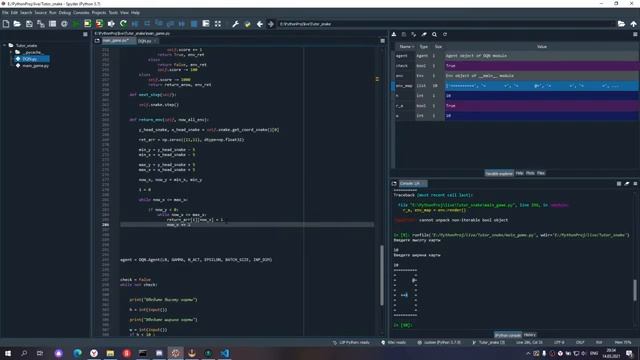Open the Consoles menu
Screen dimensions: 640x360
tap(81, 13)
